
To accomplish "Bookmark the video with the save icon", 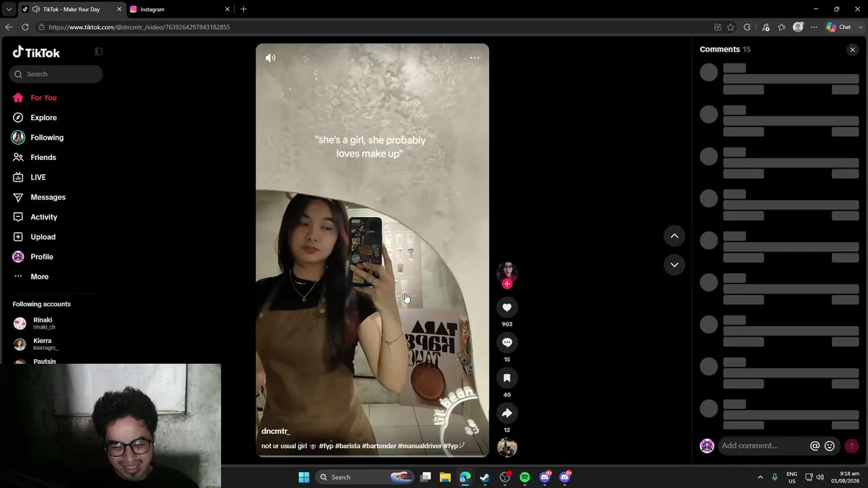I will click(x=507, y=378).
